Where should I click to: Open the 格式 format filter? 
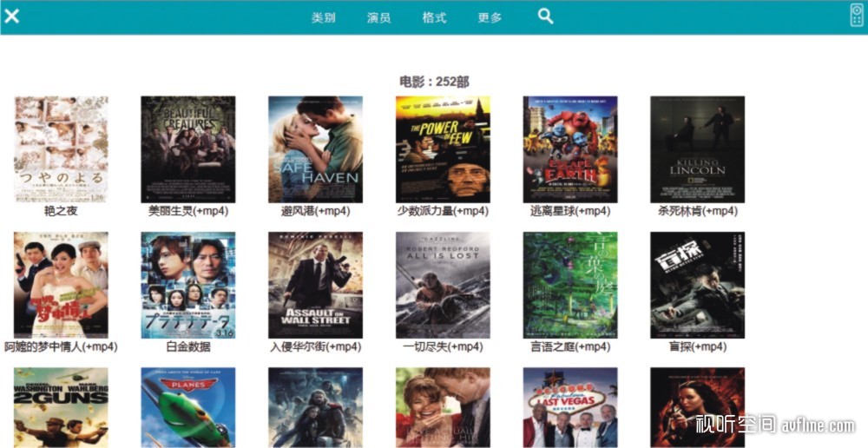tap(434, 17)
